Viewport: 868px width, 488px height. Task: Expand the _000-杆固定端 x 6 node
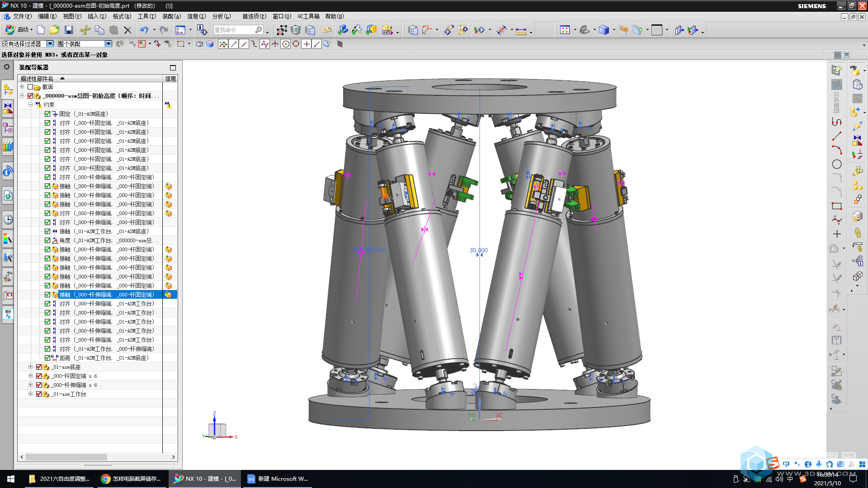[30, 376]
